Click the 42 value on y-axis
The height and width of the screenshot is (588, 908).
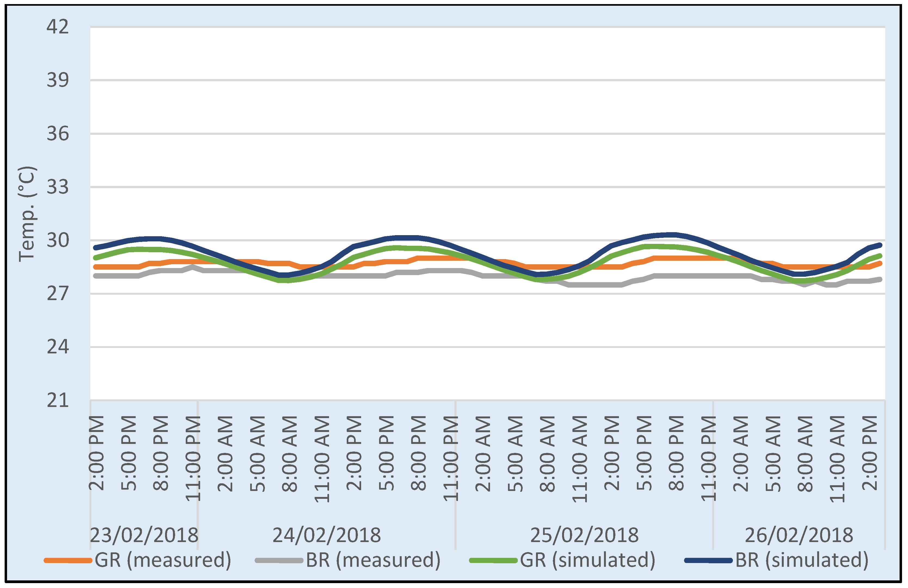[x=58, y=27]
